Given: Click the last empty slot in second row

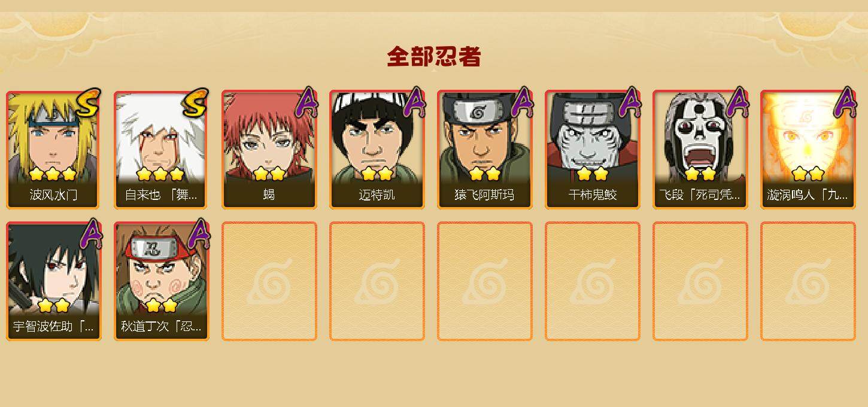Looking at the screenshot, I should [x=808, y=281].
